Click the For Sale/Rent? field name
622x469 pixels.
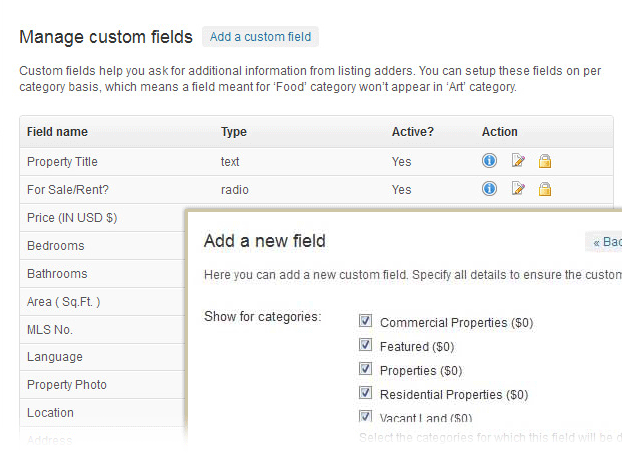68,190
